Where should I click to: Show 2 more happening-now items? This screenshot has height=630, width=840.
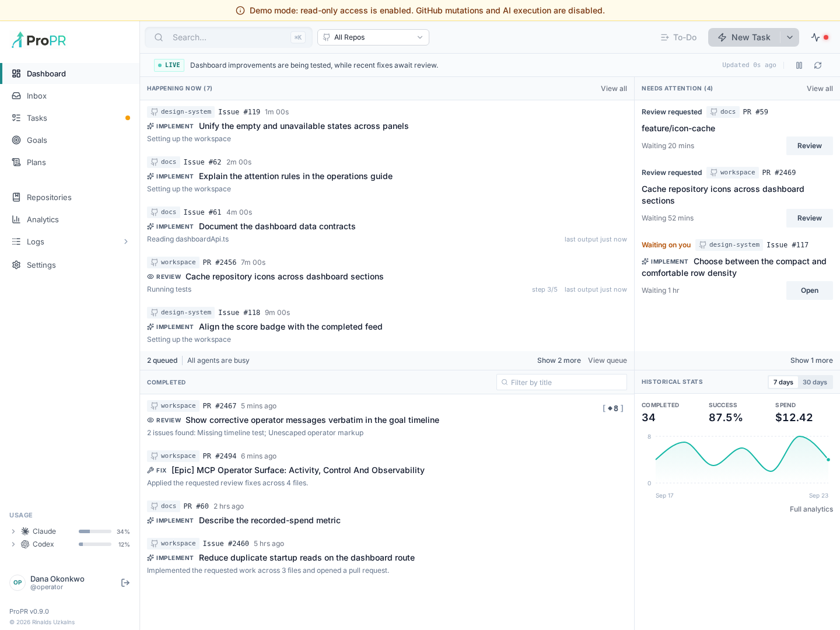point(559,360)
